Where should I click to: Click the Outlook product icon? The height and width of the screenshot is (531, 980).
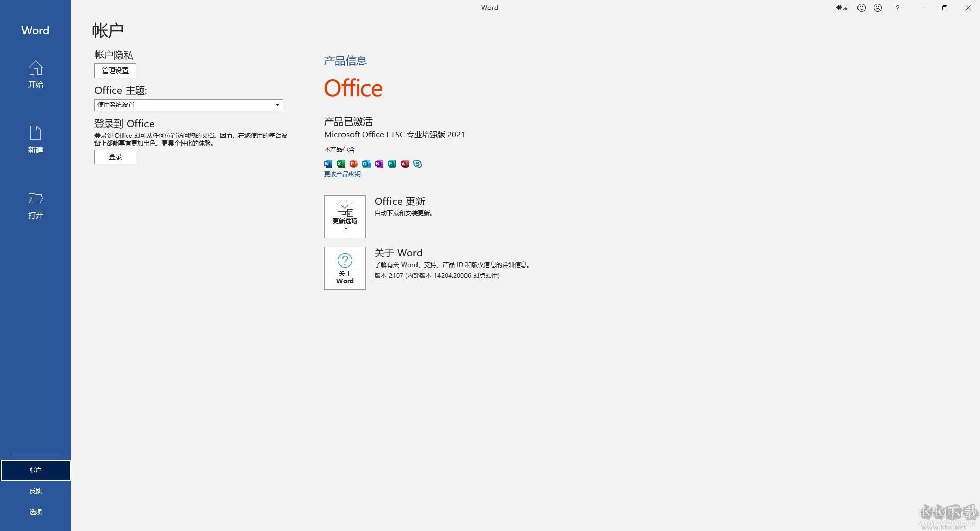pyautogui.click(x=366, y=164)
